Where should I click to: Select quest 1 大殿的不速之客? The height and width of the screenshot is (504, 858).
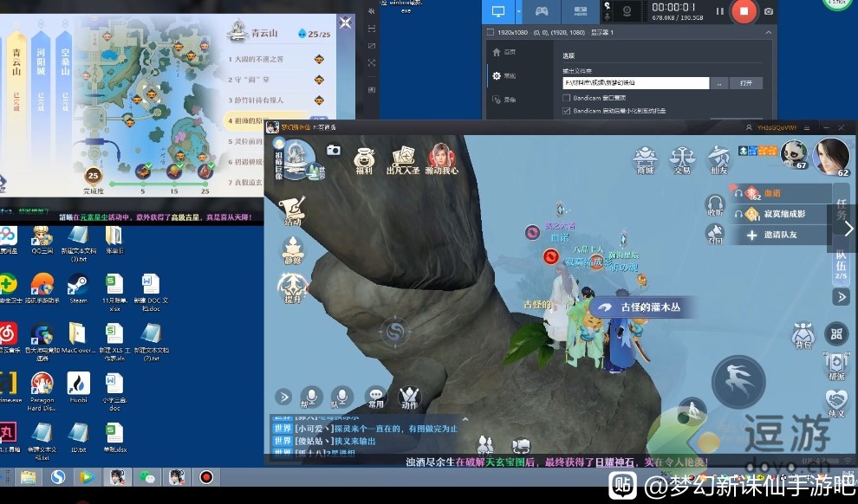(x=276, y=59)
